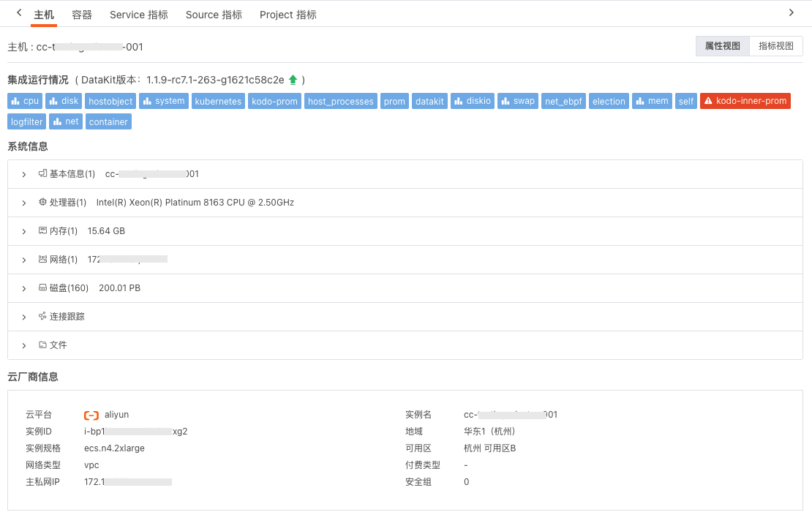Screen dimensions: 812x523
Task: Click the hostobject integration tag
Action: [x=110, y=101]
